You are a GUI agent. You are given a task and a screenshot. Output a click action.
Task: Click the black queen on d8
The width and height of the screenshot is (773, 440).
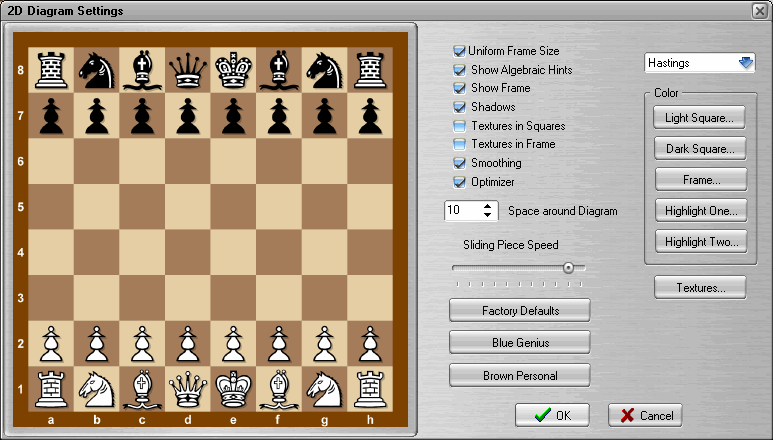click(x=187, y=70)
